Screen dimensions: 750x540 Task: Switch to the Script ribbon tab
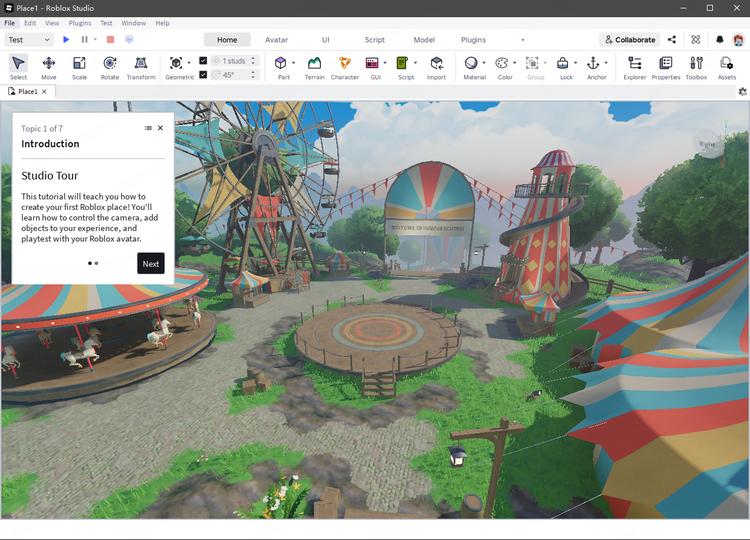[375, 40]
